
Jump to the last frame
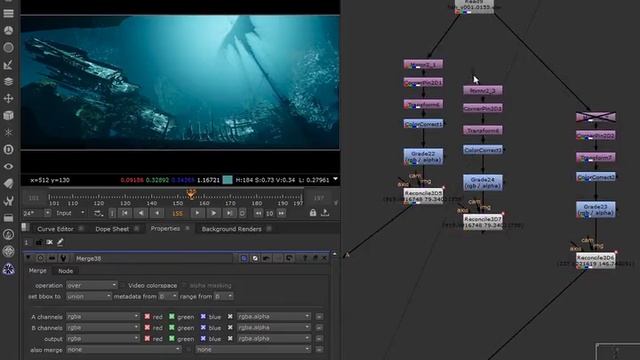229,213
